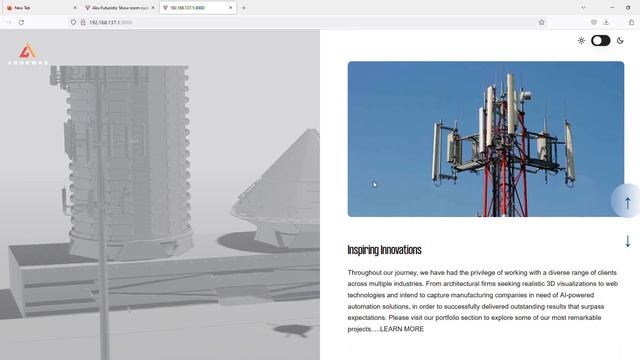Close the New Tab tab

coord(75,8)
